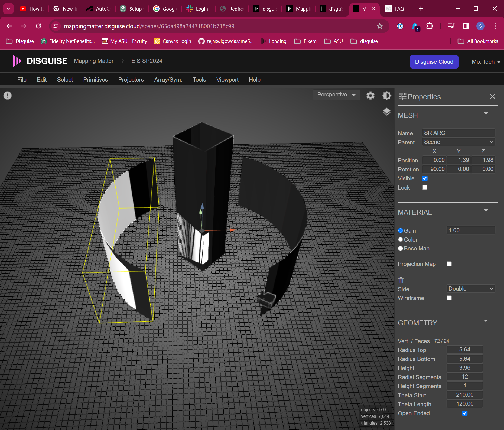This screenshot has height=430, width=504.
Task: Bookmark this page with star icon
Action: click(379, 26)
